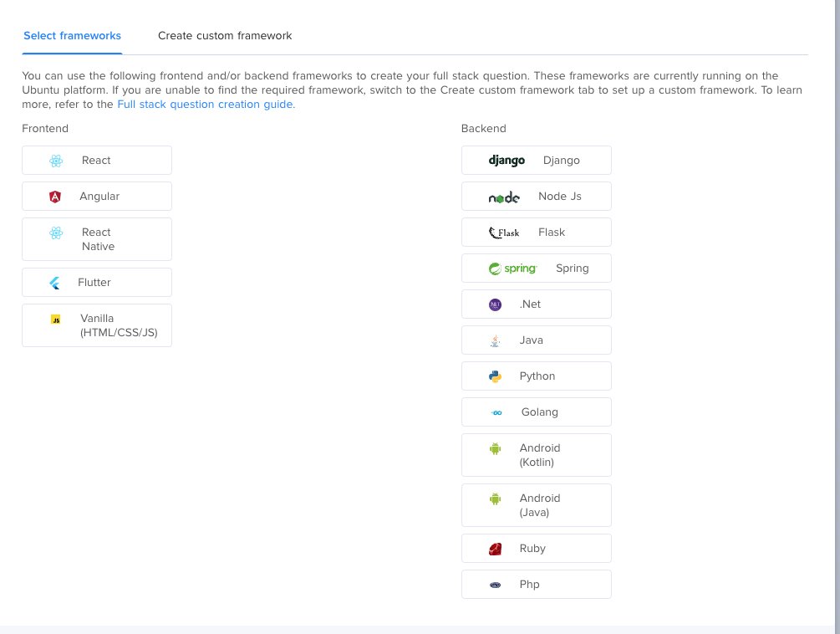840x634 pixels.
Task: Select Android (Java) backend card
Action: pos(537,505)
